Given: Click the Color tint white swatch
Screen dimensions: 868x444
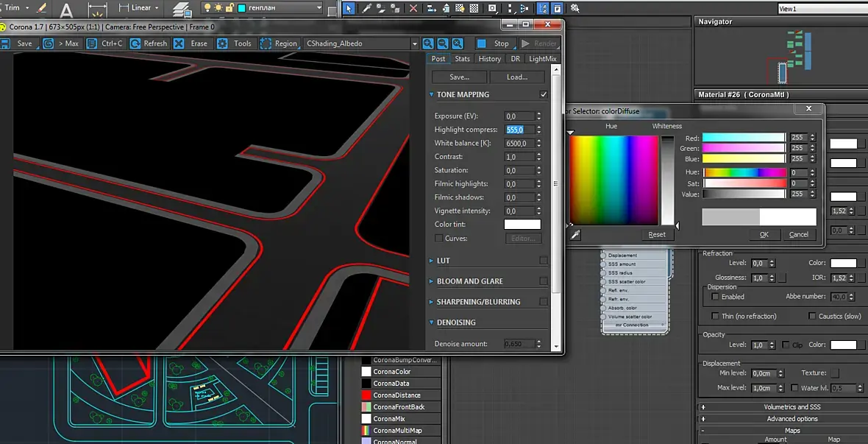Looking at the screenshot, I should tap(522, 225).
